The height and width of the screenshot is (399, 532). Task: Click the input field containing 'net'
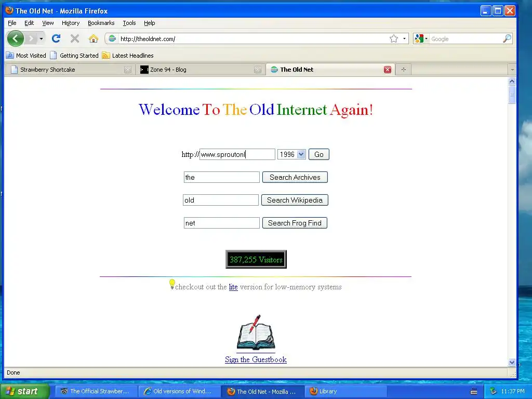tap(221, 223)
